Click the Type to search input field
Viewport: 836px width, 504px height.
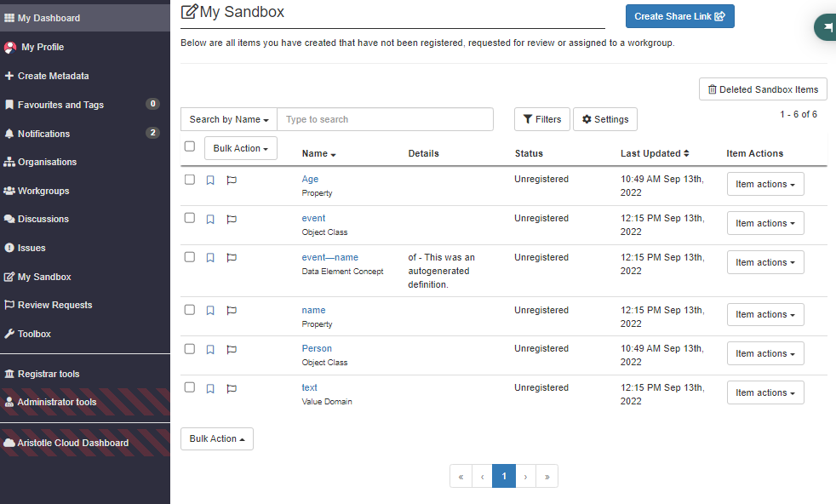click(x=386, y=119)
